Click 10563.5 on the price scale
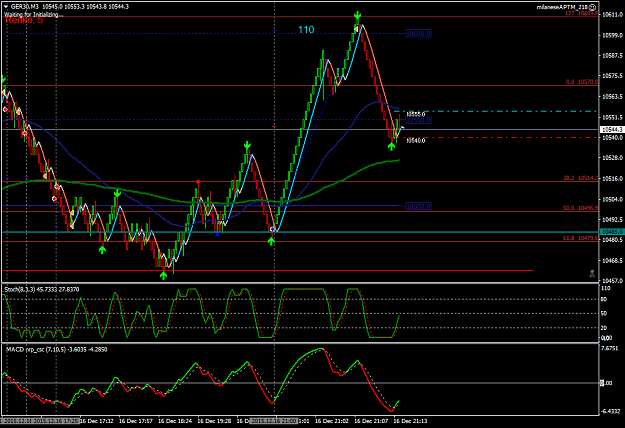 point(612,97)
